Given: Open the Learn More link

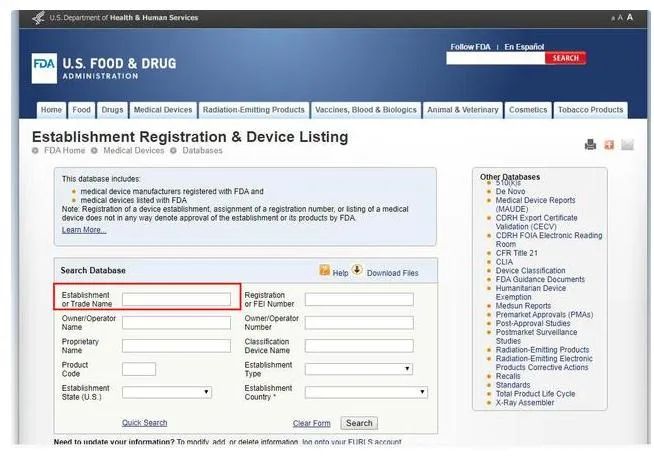Looking at the screenshot, I should click(84, 230).
